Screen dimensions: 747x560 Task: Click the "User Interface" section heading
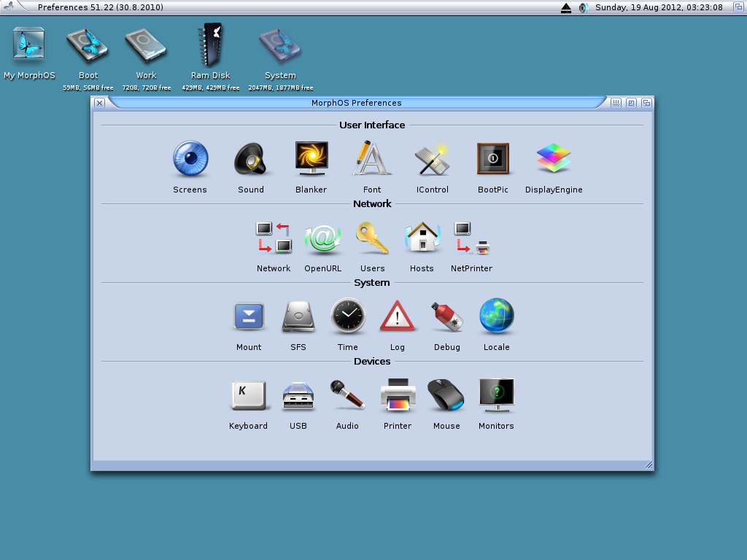tap(372, 125)
